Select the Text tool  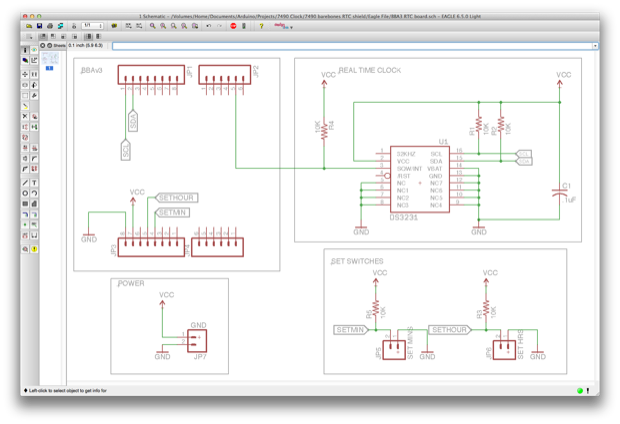pos(34,183)
